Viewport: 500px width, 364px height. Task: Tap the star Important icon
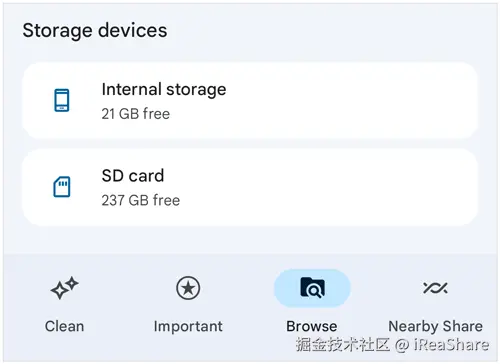tap(188, 288)
